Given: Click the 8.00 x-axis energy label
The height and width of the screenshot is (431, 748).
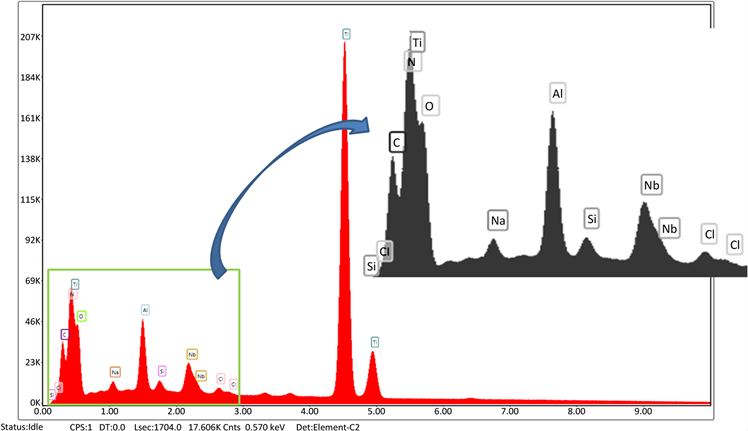Looking at the screenshot, I should pos(577,411).
